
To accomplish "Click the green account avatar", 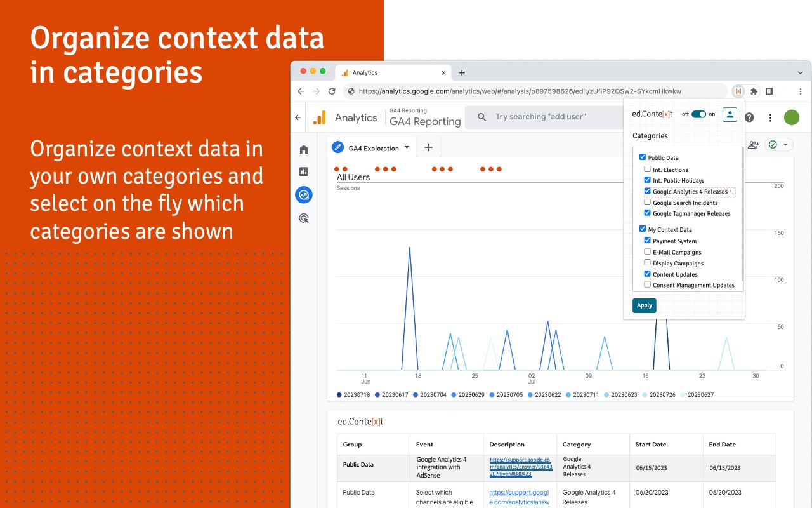I will click(792, 117).
